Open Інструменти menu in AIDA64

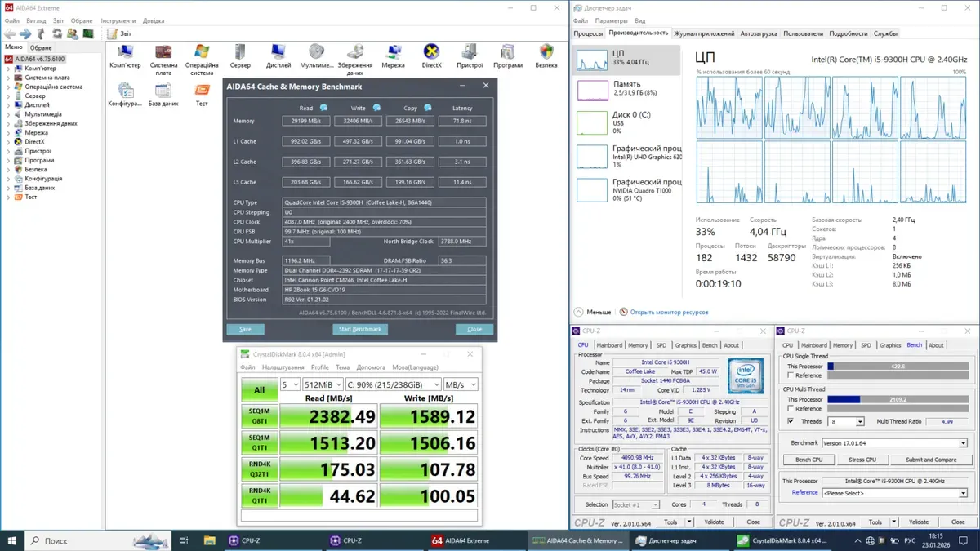pos(118,20)
